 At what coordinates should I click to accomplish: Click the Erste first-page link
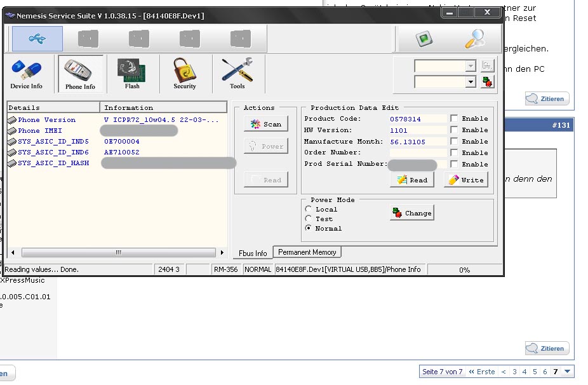pos(482,372)
